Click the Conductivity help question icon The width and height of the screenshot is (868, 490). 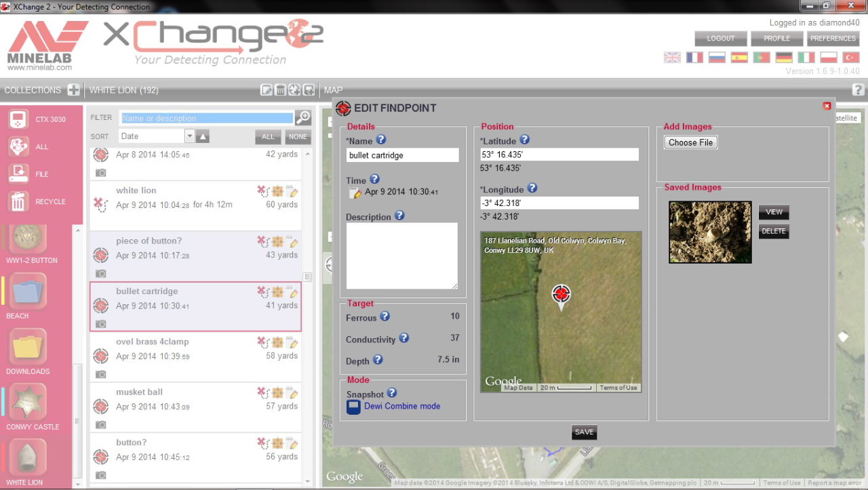(x=404, y=338)
